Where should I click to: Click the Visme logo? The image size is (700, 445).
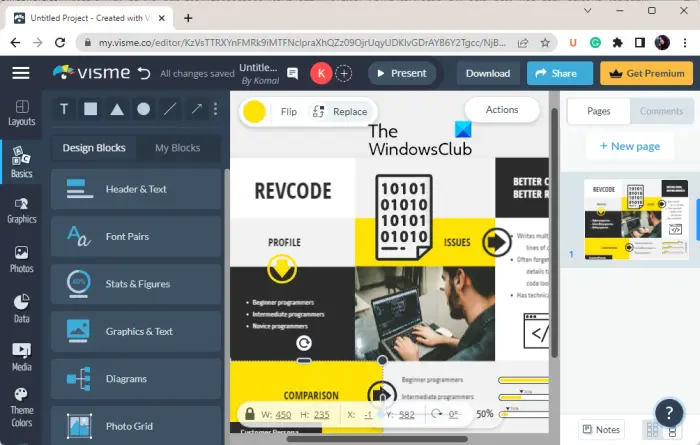tap(91, 72)
